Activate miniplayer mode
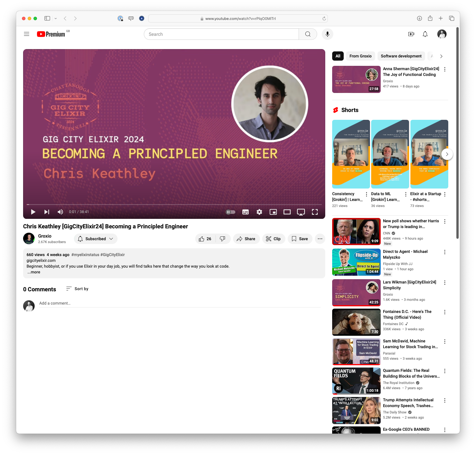 [273, 212]
